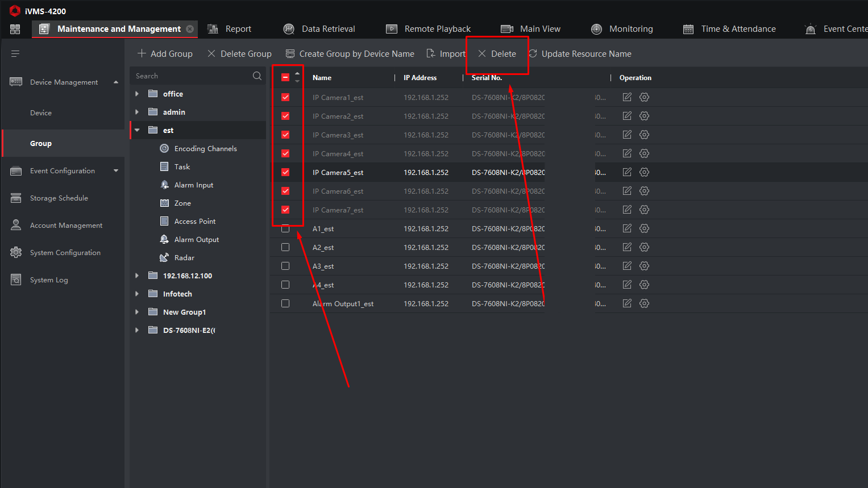Click the app grid icon in top bar
The height and width of the screenshot is (488, 868).
point(15,29)
